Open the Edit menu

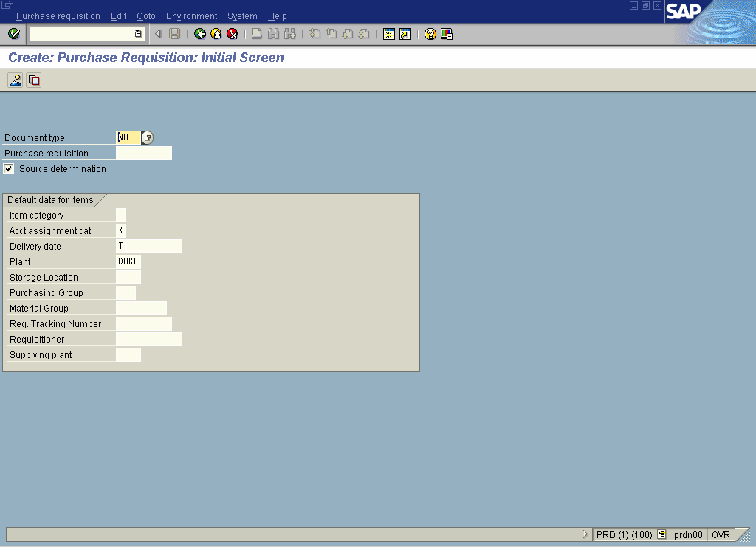tap(119, 16)
